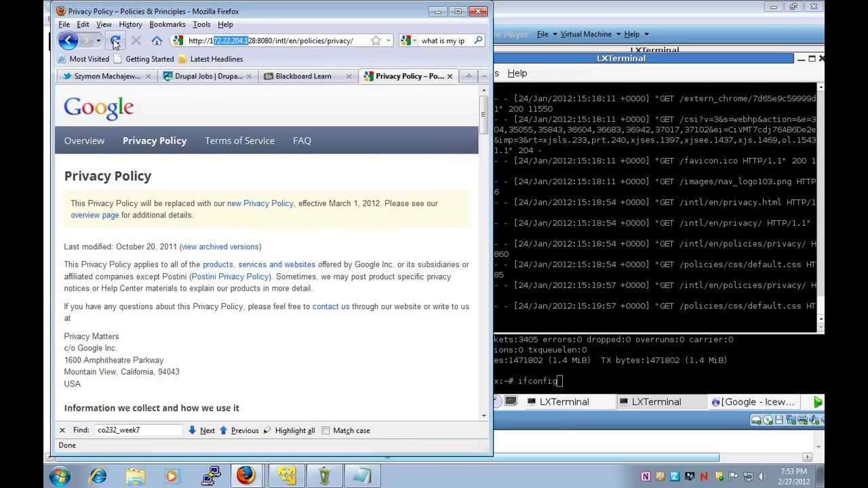Click the stop loading X button
Viewport: 868px width, 488px height.
(136, 41)
